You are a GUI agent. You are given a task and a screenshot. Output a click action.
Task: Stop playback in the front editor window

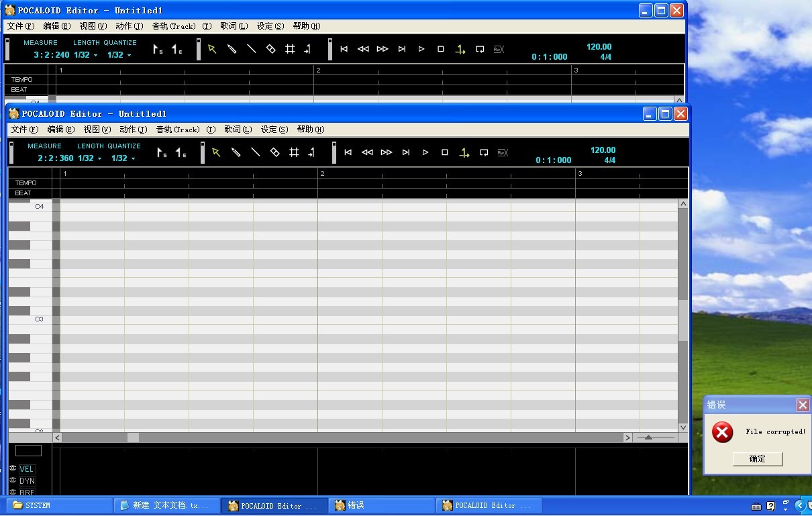point(445,152)
